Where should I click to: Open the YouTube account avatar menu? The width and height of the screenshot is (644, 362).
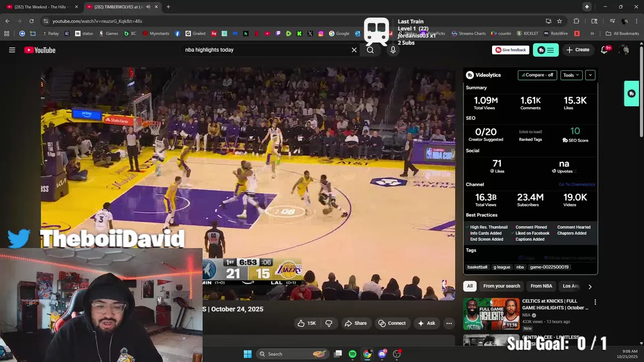click(624, 50)
